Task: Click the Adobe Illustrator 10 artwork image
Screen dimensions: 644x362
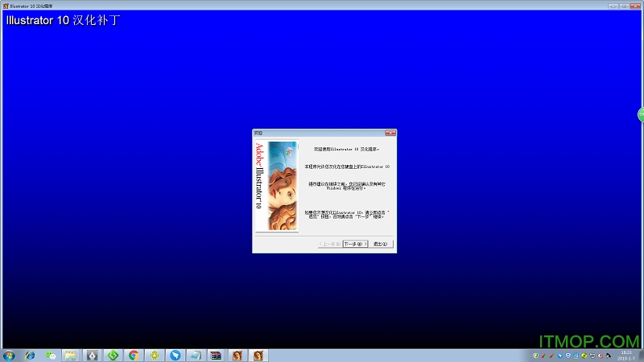Action: pos(277,186)
